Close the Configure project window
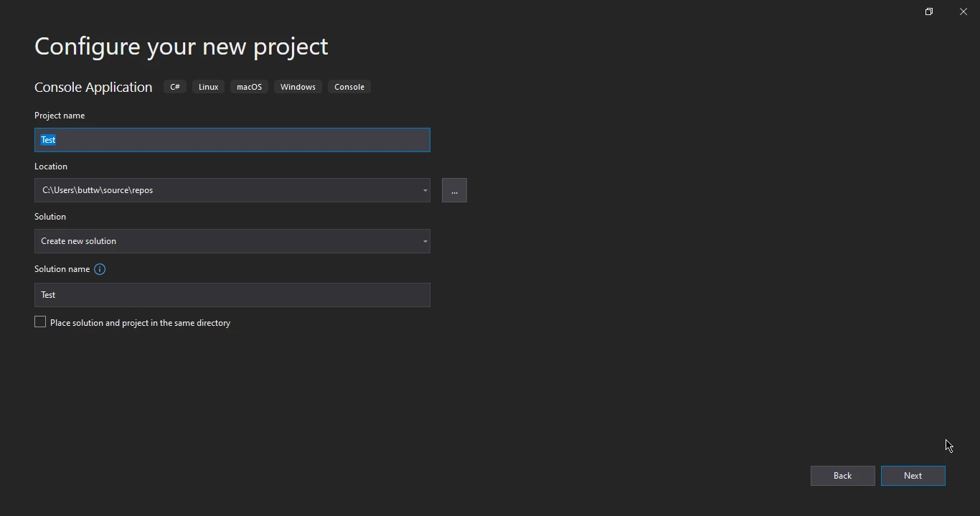 [x=963, y=11]
